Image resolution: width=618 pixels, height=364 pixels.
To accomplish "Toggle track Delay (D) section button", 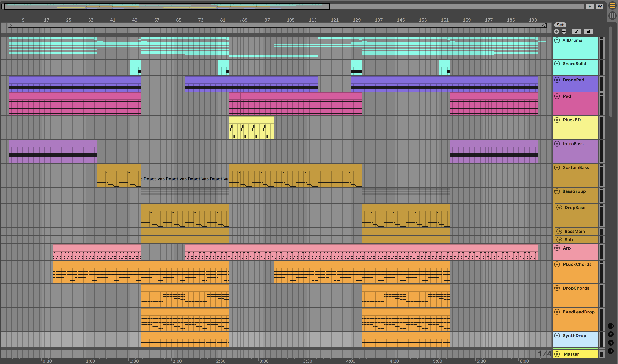I will (x=611, y=351).
